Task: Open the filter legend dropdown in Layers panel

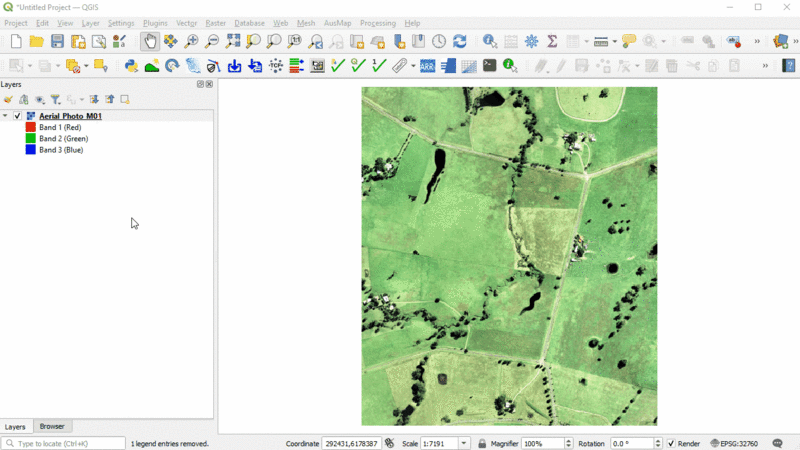Action: (x=56, y=100)
